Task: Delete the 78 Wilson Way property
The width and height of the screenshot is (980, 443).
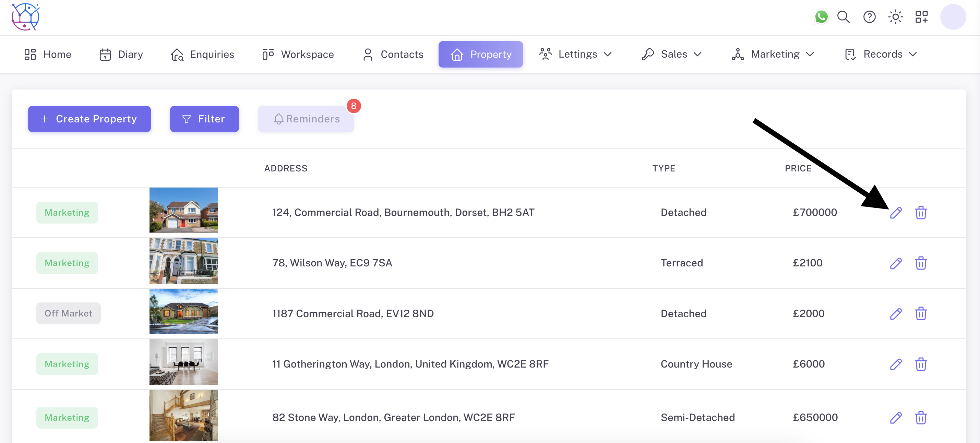Action: 920,263
